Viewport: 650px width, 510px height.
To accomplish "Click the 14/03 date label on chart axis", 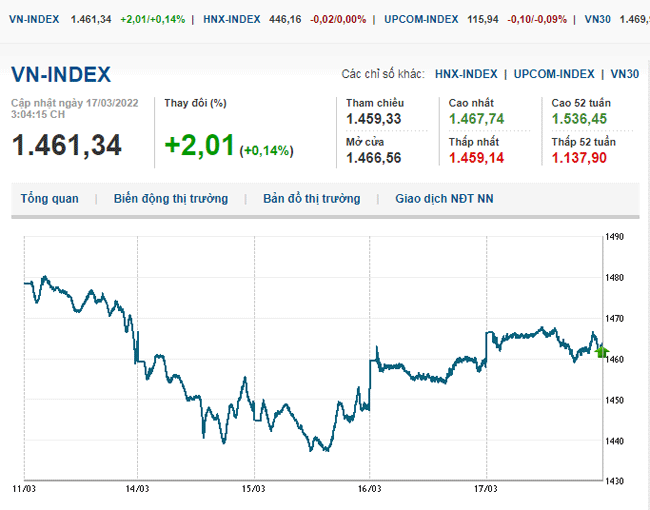I will point(138,489).
